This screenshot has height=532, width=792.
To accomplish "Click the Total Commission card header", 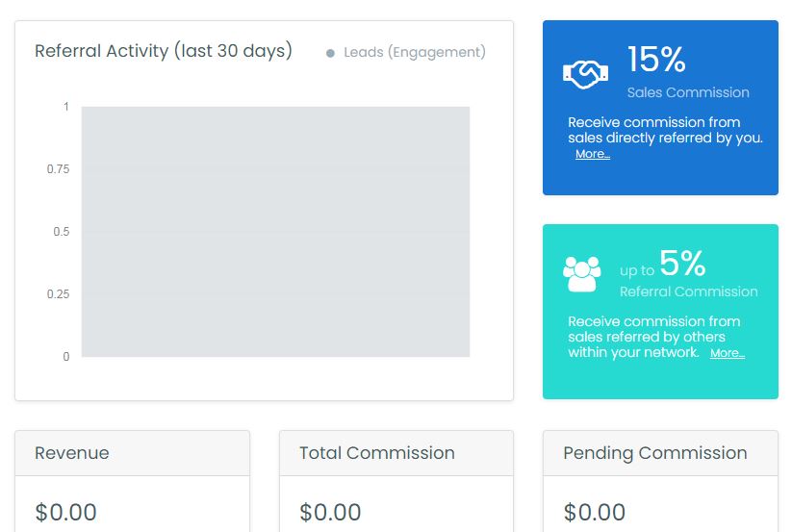I will pyautogui.click(x=376, y=453).
